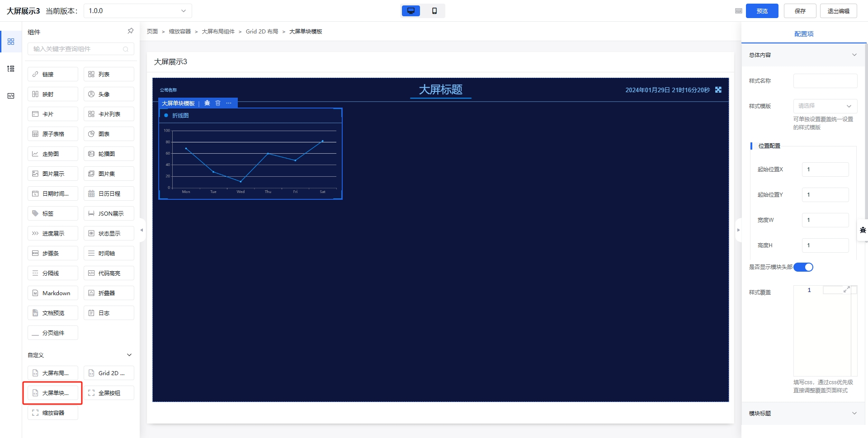Switch to mobile preview mode icon

434,11
